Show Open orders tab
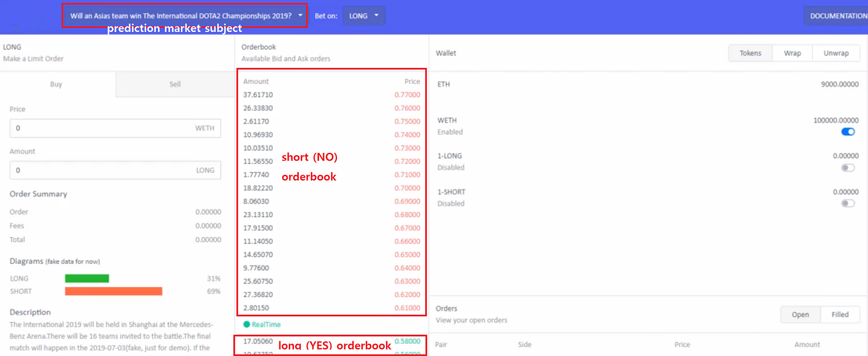The width and height of the screenshot is (868, 356). point(800,315)
